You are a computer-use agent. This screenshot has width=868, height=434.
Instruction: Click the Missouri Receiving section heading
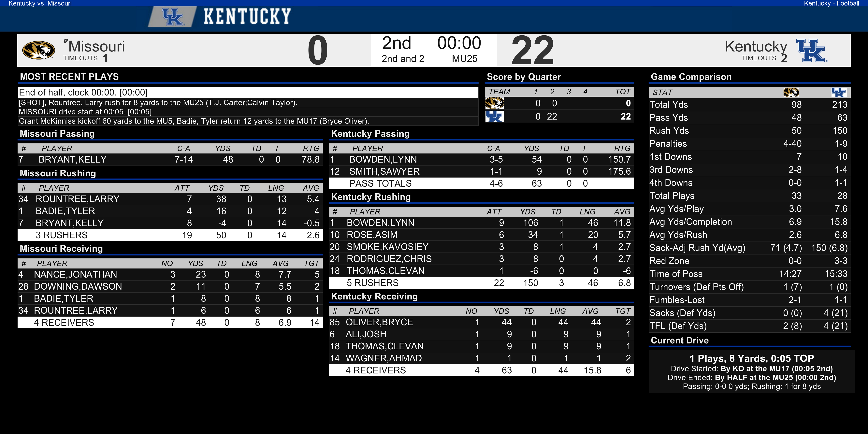61,248
